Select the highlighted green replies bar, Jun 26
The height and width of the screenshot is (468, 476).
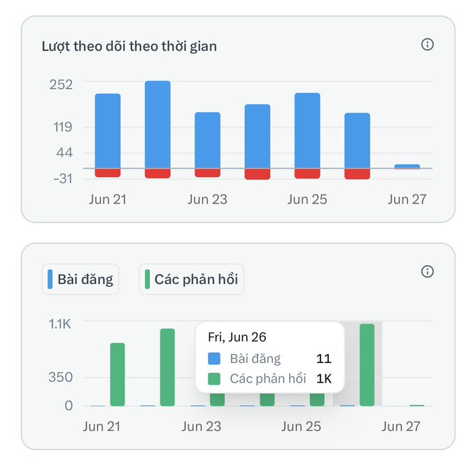(367, 365)
